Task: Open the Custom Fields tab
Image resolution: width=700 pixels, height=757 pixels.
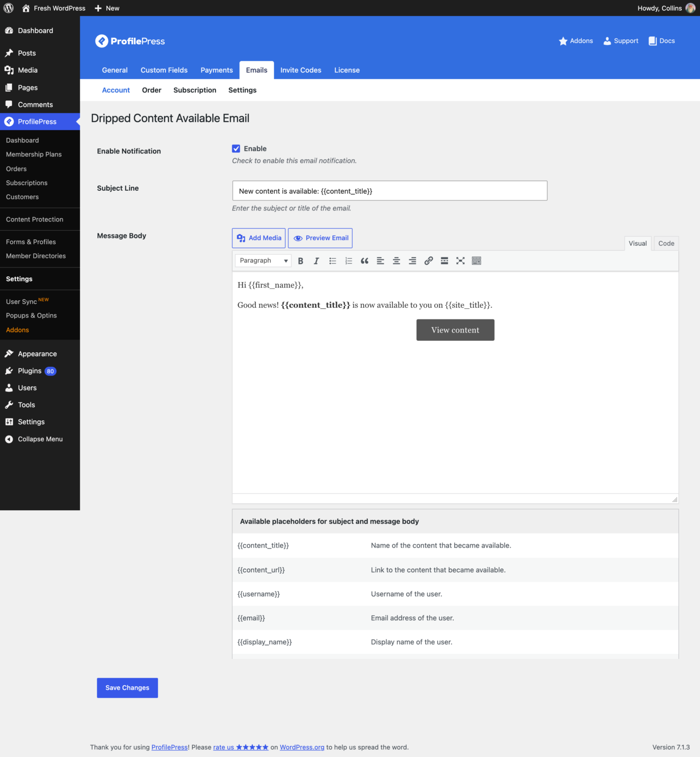Action: 164,70
